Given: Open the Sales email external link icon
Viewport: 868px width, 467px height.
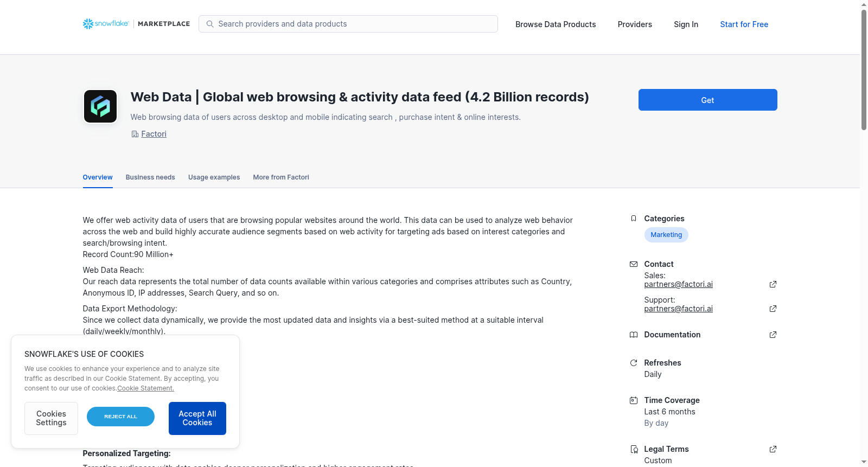Looking at the screenshot, I should [773, 284].
